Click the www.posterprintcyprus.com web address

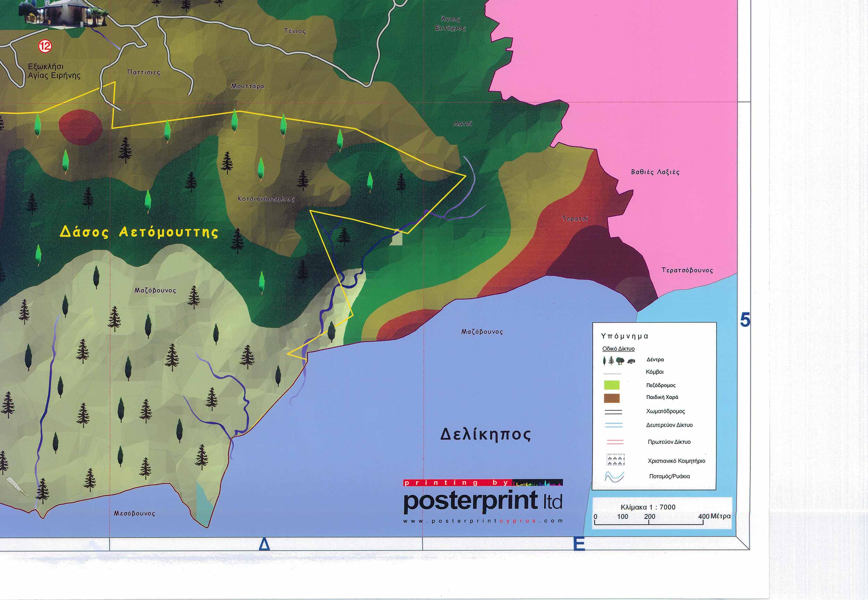483,521
